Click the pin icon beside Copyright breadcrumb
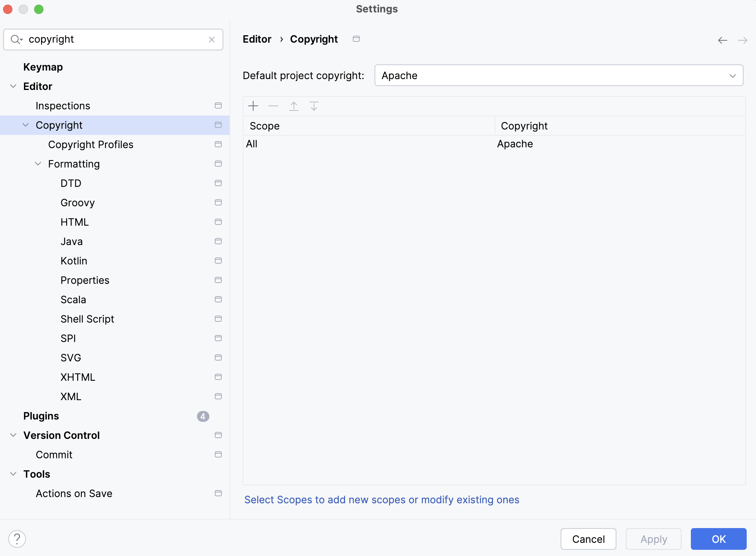 click(356, 39)
